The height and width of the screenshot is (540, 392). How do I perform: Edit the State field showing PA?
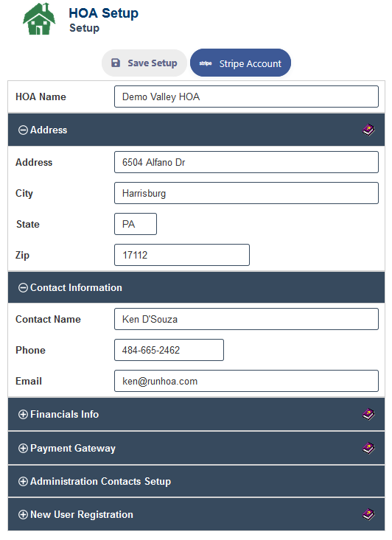click(x=136, y=224)
